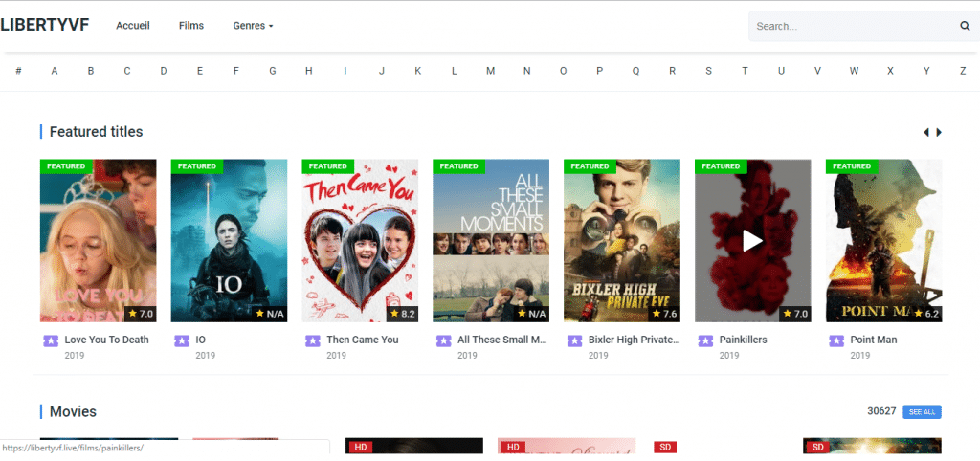Click the Painkillers title text link
Screen dimensions: 980x461
pyautogui.click(x=743, y=340)
